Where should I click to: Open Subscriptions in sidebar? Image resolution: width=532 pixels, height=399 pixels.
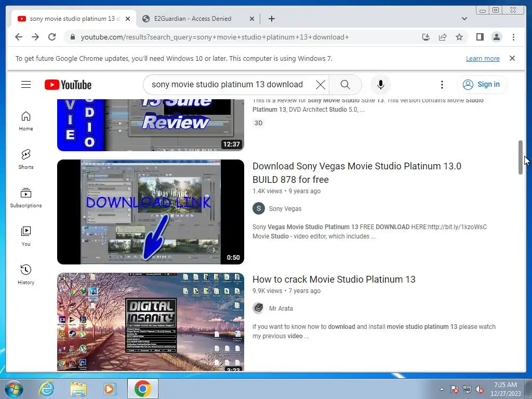click(x=26, y=198)
